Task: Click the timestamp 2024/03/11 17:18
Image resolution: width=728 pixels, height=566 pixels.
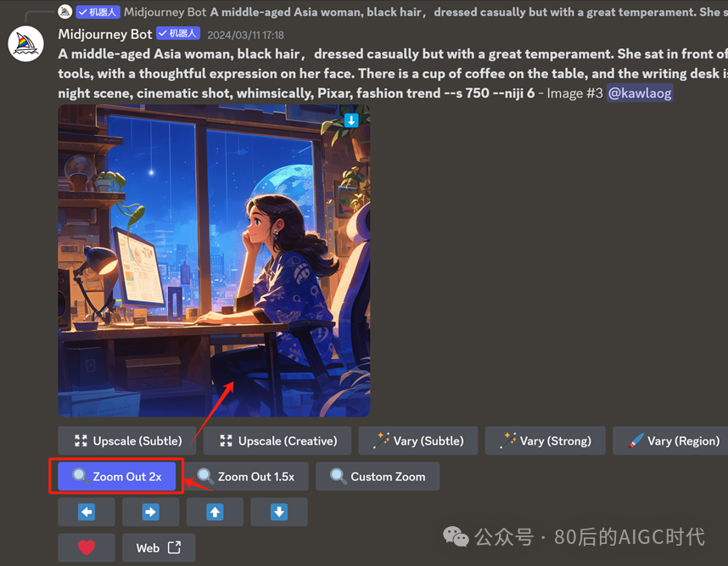Action: [x=245, y=36]
